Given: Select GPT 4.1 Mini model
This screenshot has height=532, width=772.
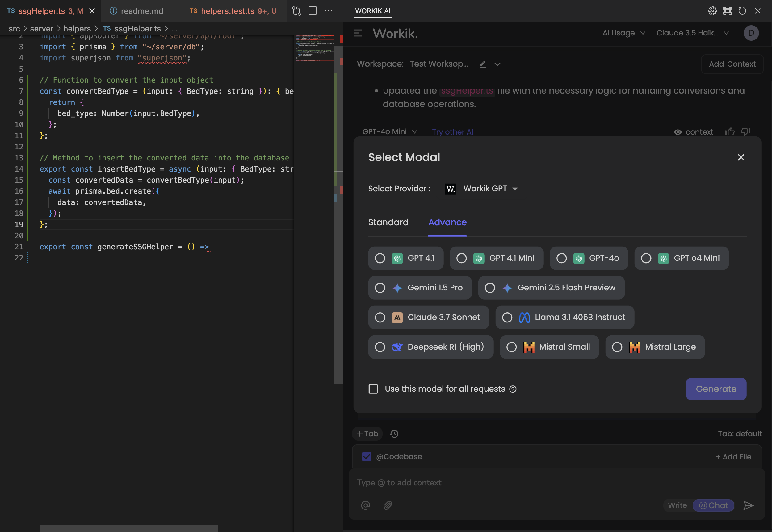Looking at the screenshot, I should click(496, 258).
